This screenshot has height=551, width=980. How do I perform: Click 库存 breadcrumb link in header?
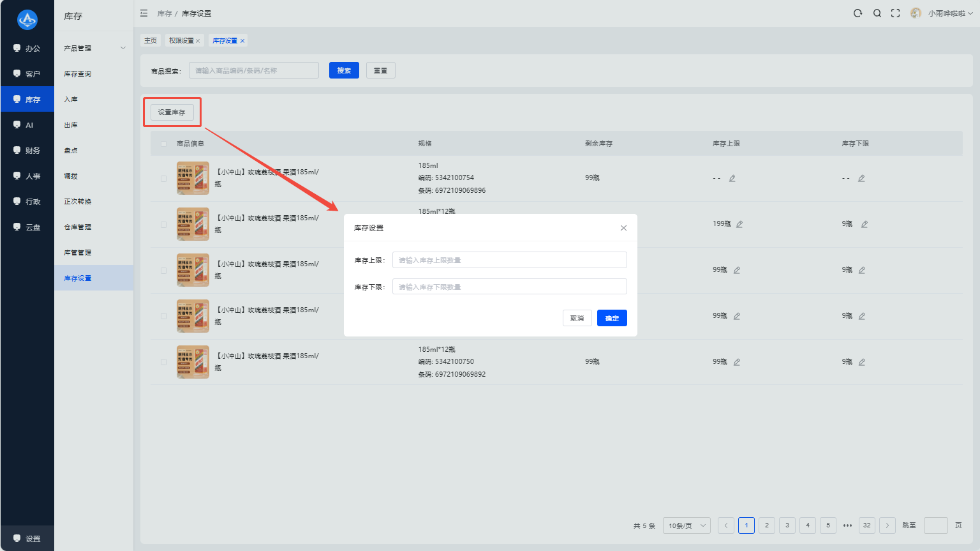pos(165,13)
